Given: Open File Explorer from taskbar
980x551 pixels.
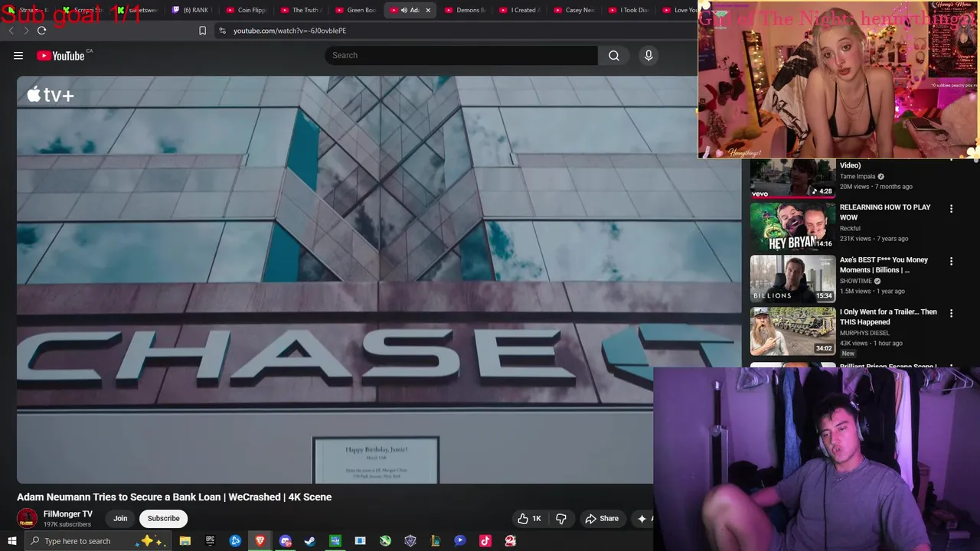Looking at the screenshot, I should pos(185,541).
